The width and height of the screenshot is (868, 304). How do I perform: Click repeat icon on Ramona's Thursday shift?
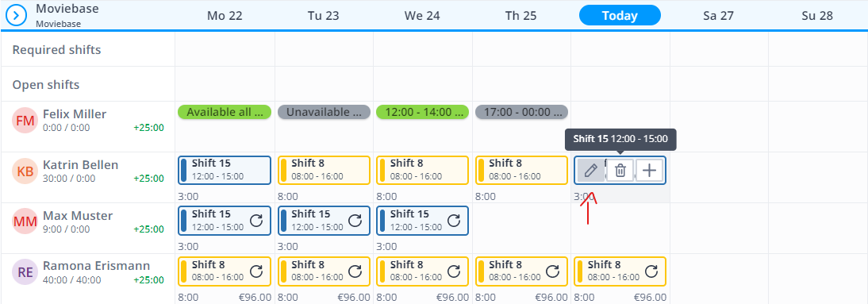[x=553, y=271]
